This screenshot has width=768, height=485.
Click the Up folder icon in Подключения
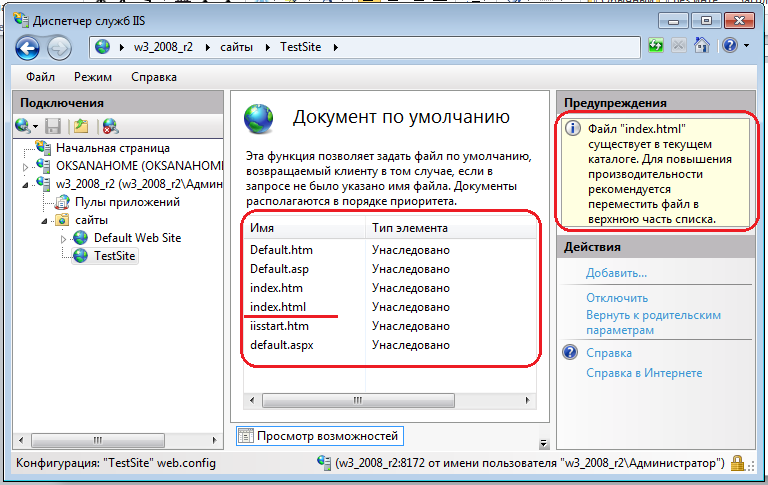coord(81,126)
